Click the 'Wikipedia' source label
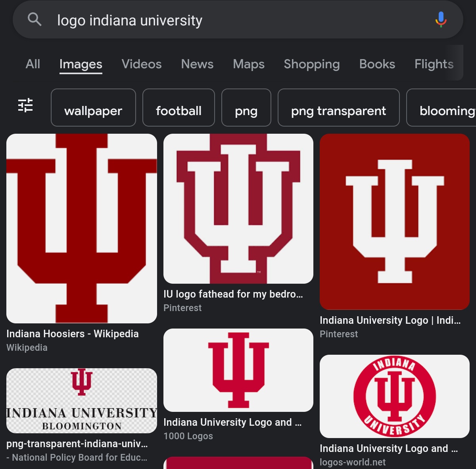Viewport: 476px width, 469px height. [27, 348]
